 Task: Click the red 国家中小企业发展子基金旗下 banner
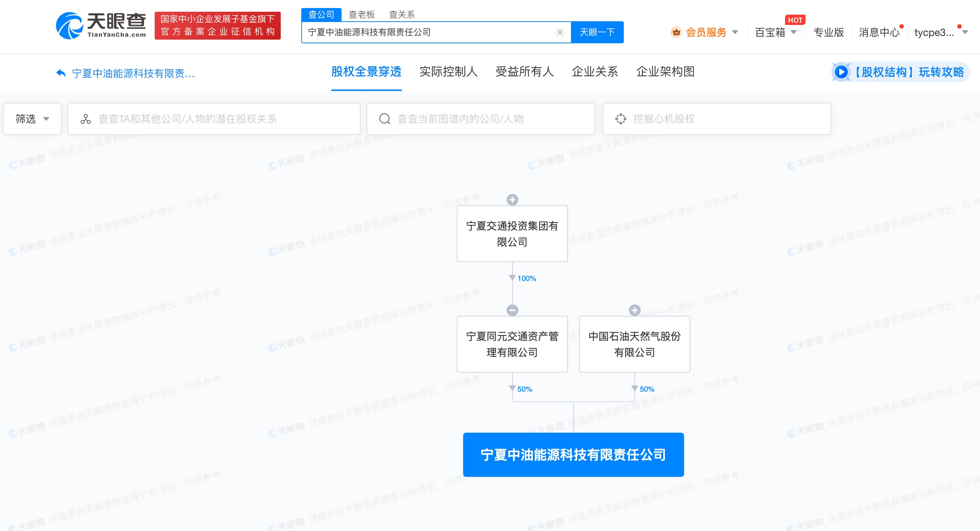click(217, 26)
